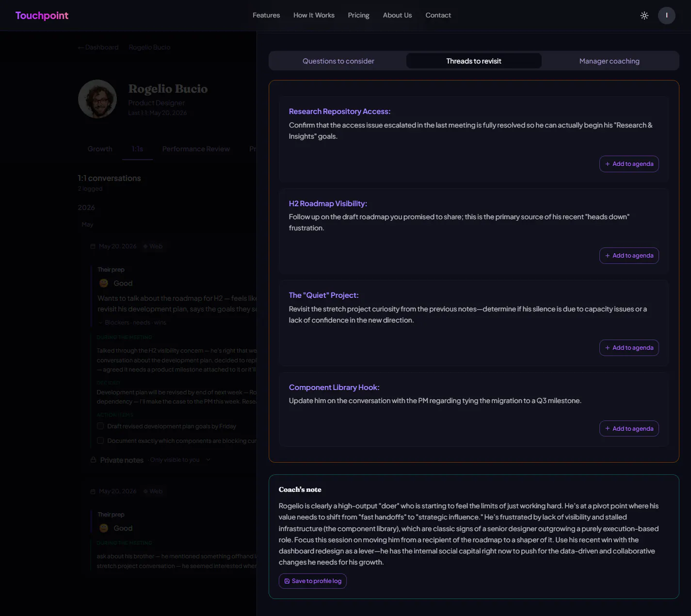691x616 pixels.
Task: Open the Contact nav link
Action: [x=438, y=16]
